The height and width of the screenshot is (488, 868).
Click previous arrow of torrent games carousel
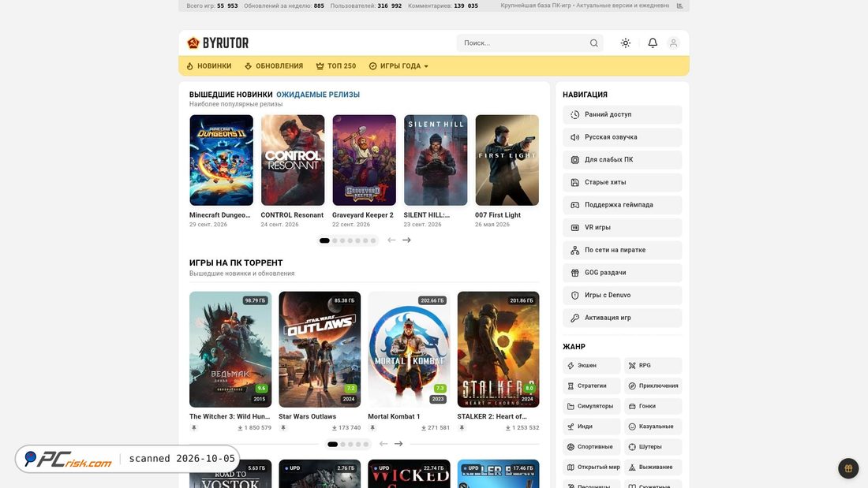[383, 444]
